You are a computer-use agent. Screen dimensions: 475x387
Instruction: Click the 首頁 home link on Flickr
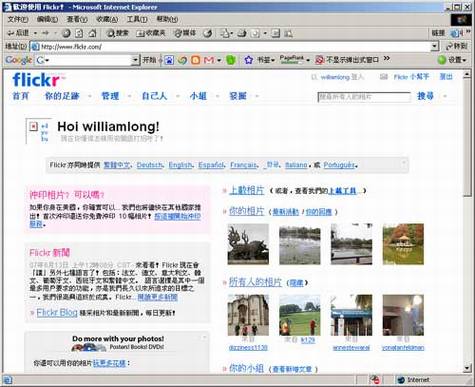coord(21,96)
